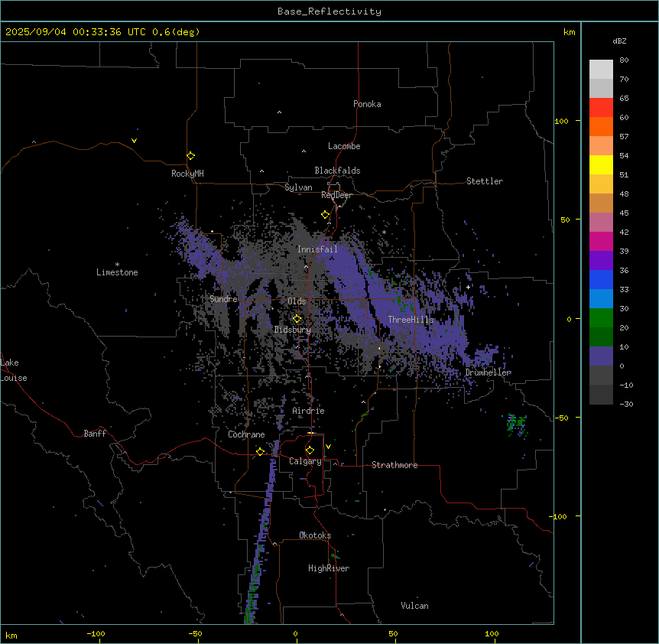Click the HighRiver town label

(x=329, y=568)
